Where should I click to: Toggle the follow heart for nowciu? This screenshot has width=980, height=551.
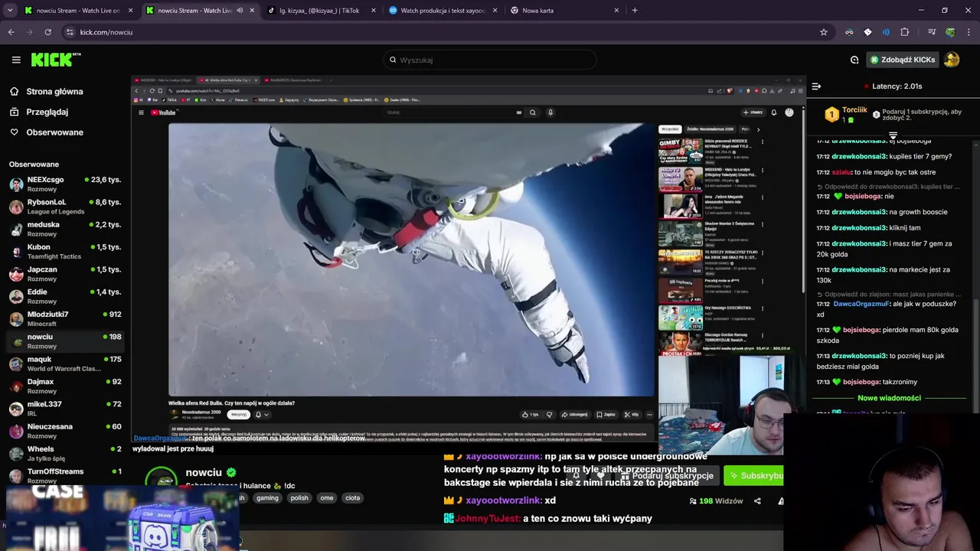pyautogui.click(x=601, y=476)
